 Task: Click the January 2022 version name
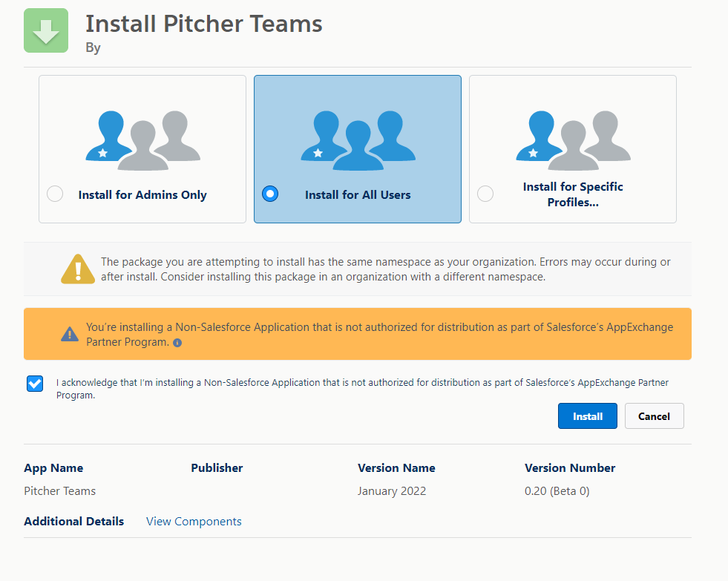[391, 490]
